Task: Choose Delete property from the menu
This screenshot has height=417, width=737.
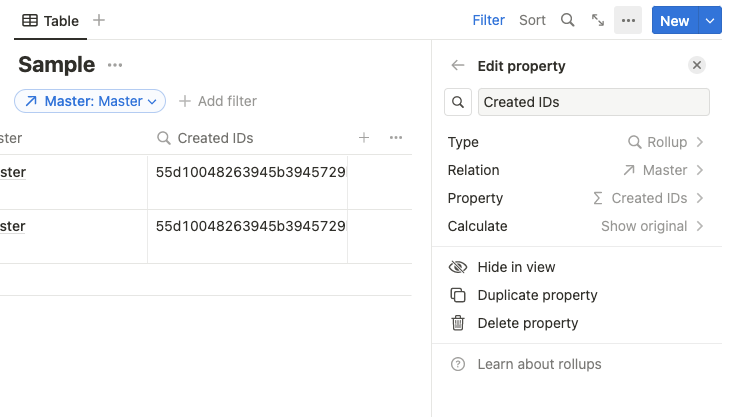Action: coord(527,323)
